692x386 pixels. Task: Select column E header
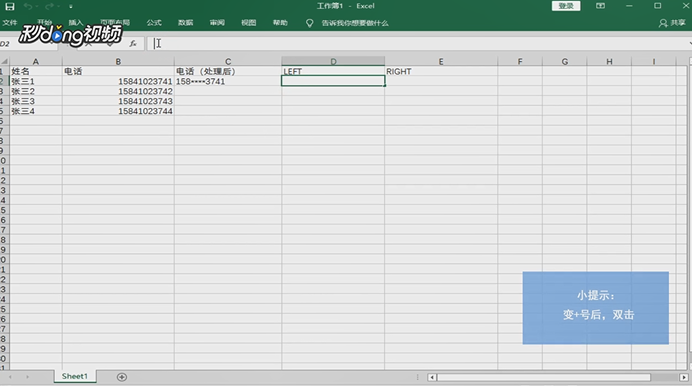click(x=441, y=61)
